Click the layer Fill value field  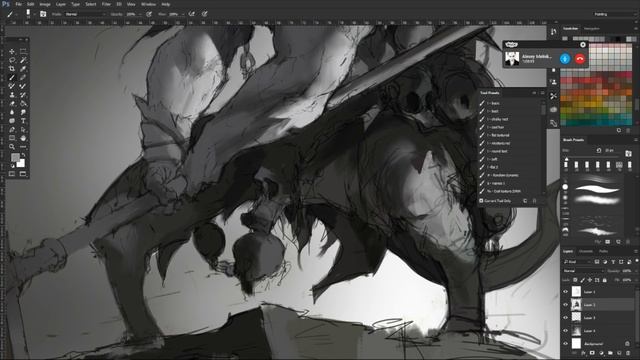pos(627,280)
